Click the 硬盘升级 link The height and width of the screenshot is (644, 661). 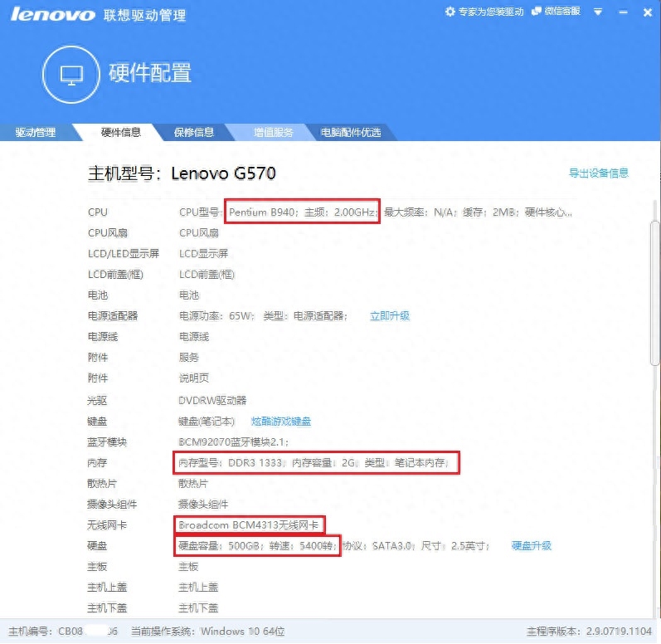[531, 546]
